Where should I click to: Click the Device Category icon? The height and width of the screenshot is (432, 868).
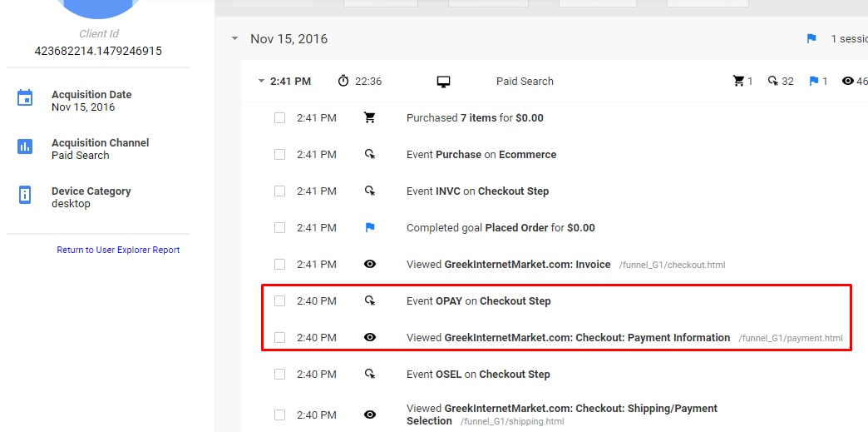pyautogui.click(x=25, y=195)
